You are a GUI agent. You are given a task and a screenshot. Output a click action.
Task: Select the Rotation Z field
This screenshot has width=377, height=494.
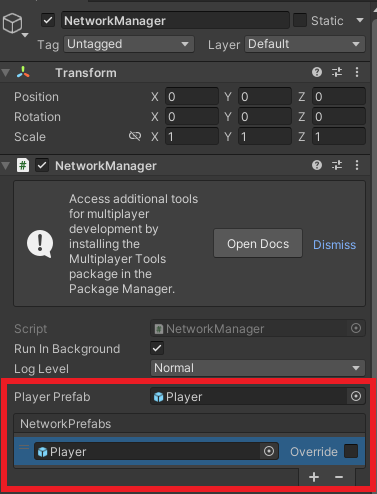click(339, 117)
